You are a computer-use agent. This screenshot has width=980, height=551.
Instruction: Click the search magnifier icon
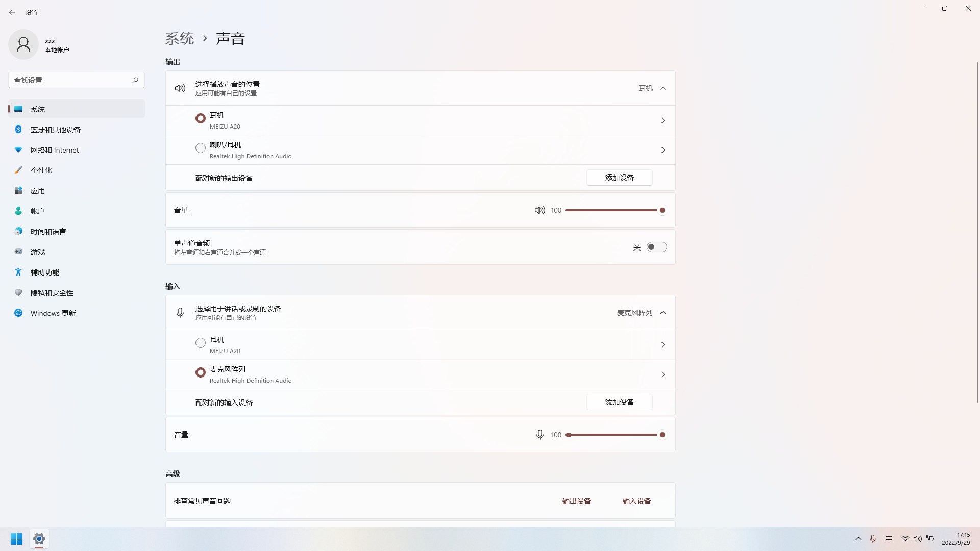135,80
